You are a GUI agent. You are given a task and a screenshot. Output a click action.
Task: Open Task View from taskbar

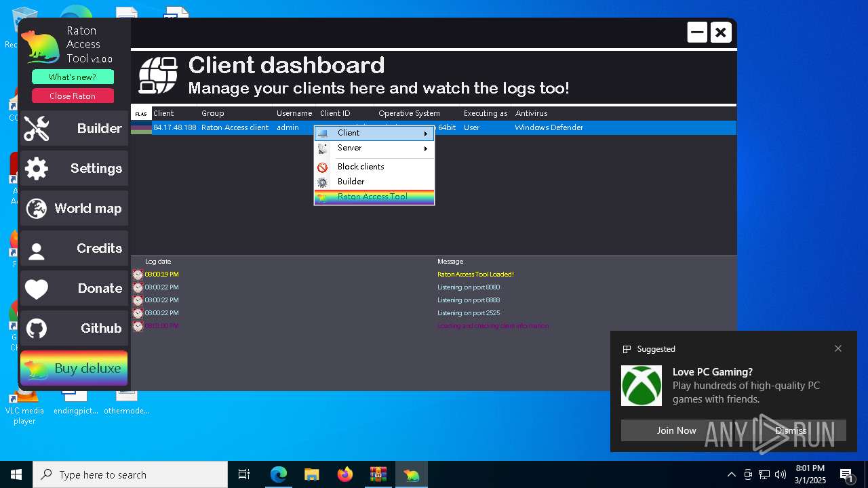coord(244,474)
